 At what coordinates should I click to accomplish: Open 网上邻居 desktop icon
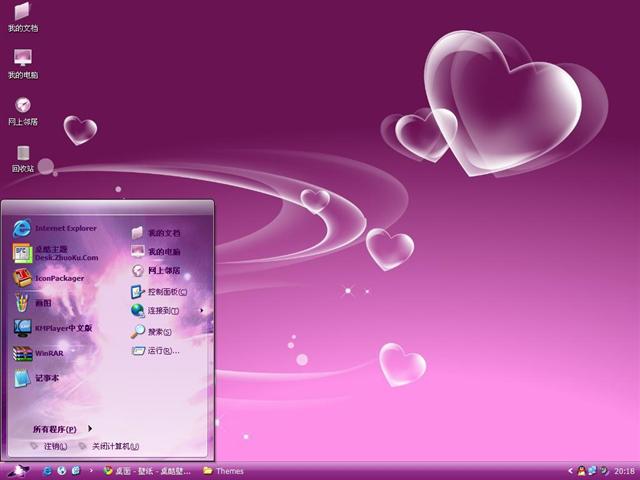[23, 111]
